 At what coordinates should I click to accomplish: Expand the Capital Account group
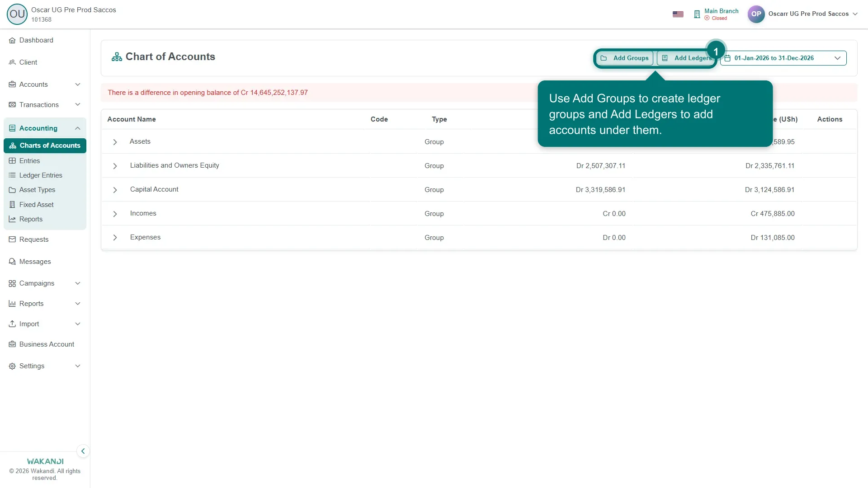tap(115, 190)
